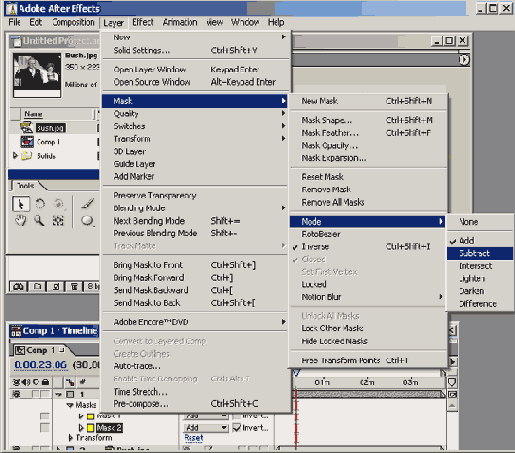Click the Find binoculars icon in Project panel
The height and width of the screenshot is (453, 515).
click(18, 286)
